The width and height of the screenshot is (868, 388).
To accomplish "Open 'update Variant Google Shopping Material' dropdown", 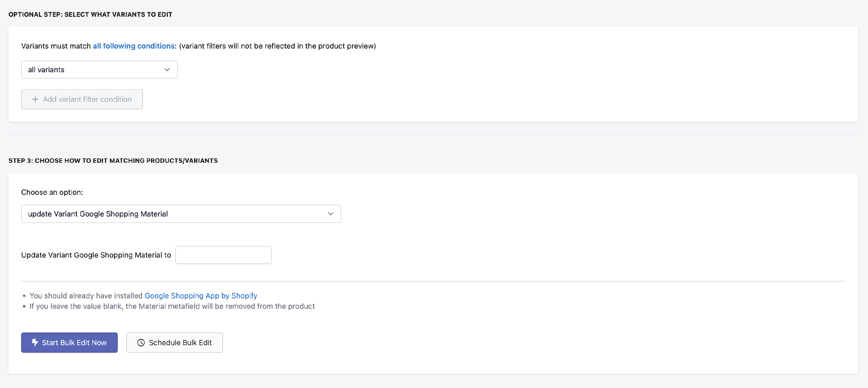I will 181,214.
